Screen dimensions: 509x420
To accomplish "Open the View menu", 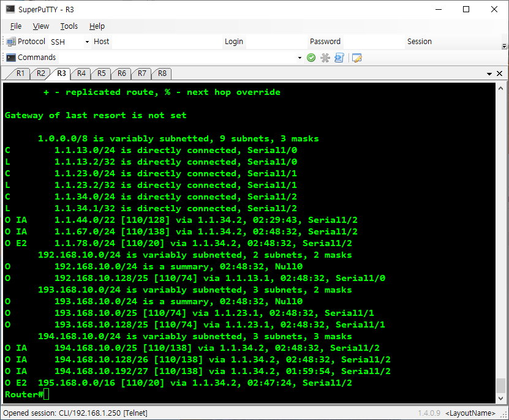I will coord(41,26).
